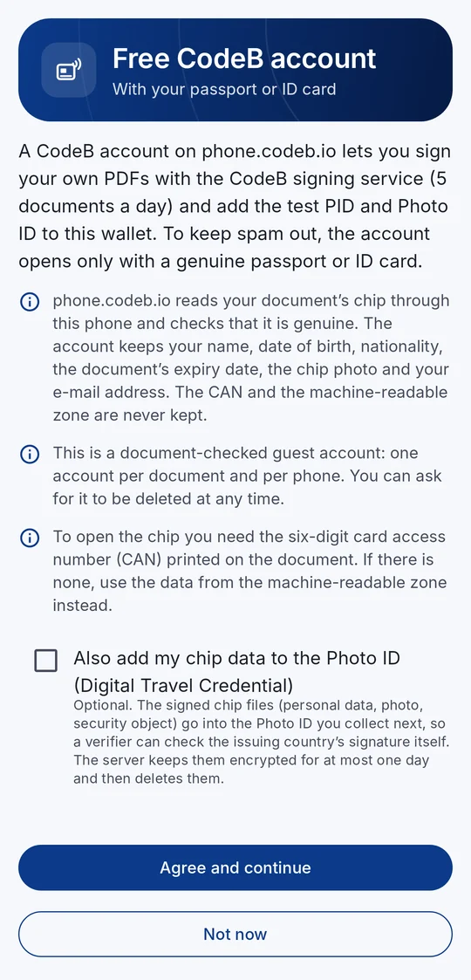Click the 'With your passport or ID card' subtitle
This screenshot has width=471, height=980.
pos(224,89)
